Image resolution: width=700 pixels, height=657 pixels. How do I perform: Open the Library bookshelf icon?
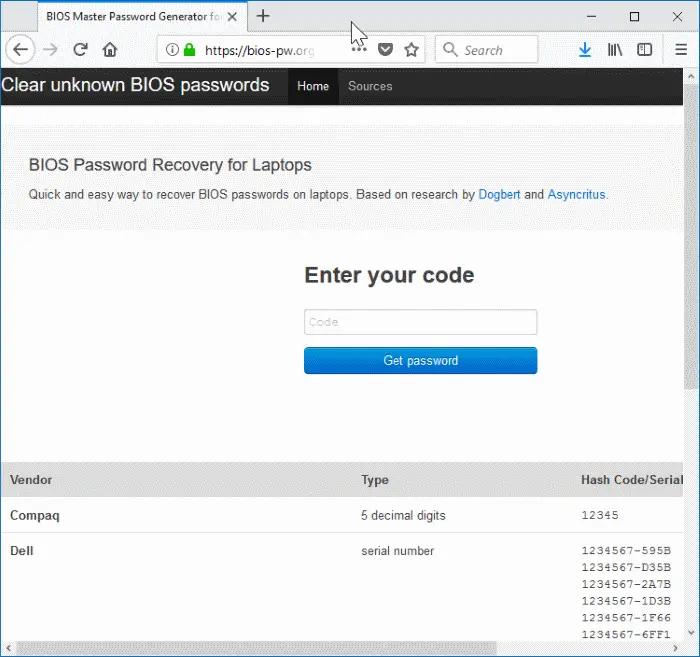click(x=615, y=50)
